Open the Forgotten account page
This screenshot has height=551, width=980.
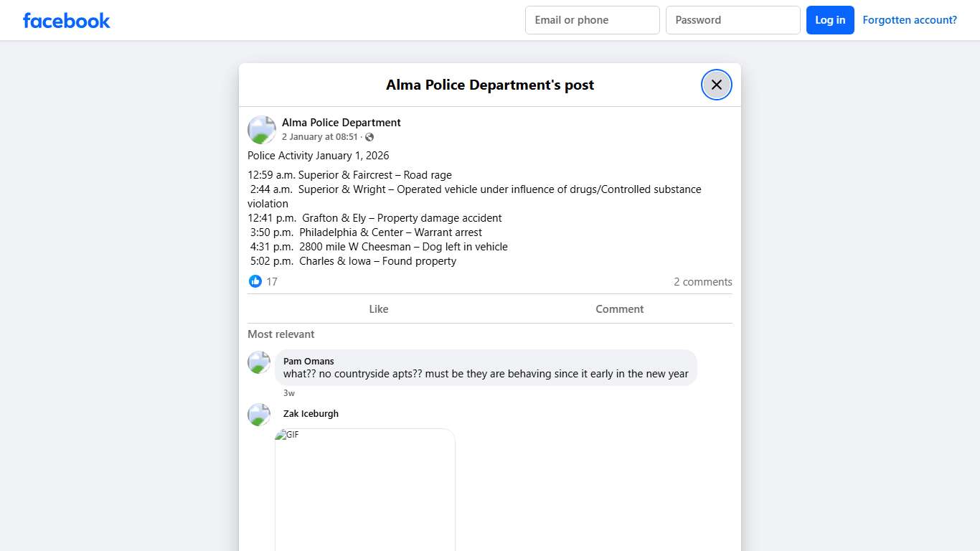coord(910,19)
